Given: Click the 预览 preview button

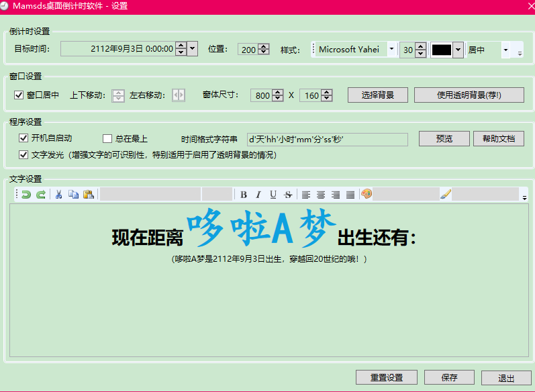Looking at the screenshot, I should [x=444, y=138].
